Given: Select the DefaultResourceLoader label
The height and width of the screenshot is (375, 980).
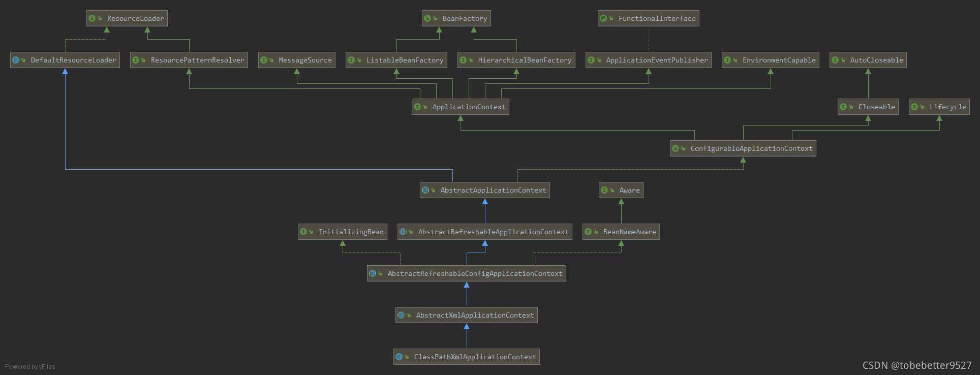Looking at the screenshot, I should click(73, 60).
